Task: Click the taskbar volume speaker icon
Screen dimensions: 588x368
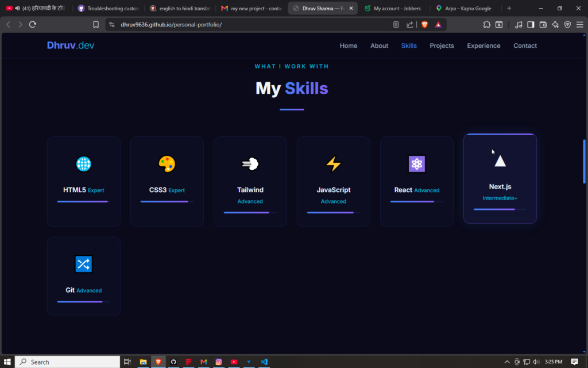Action: (536, 362)
